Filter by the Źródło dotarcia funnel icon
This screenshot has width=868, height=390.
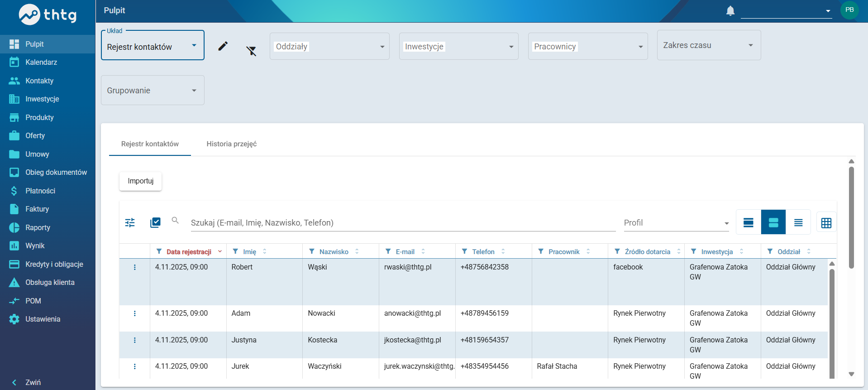pyautogui.click(x=617, y=251)
